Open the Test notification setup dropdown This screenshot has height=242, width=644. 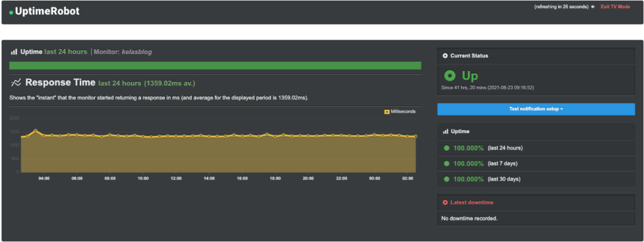point(536,109)
